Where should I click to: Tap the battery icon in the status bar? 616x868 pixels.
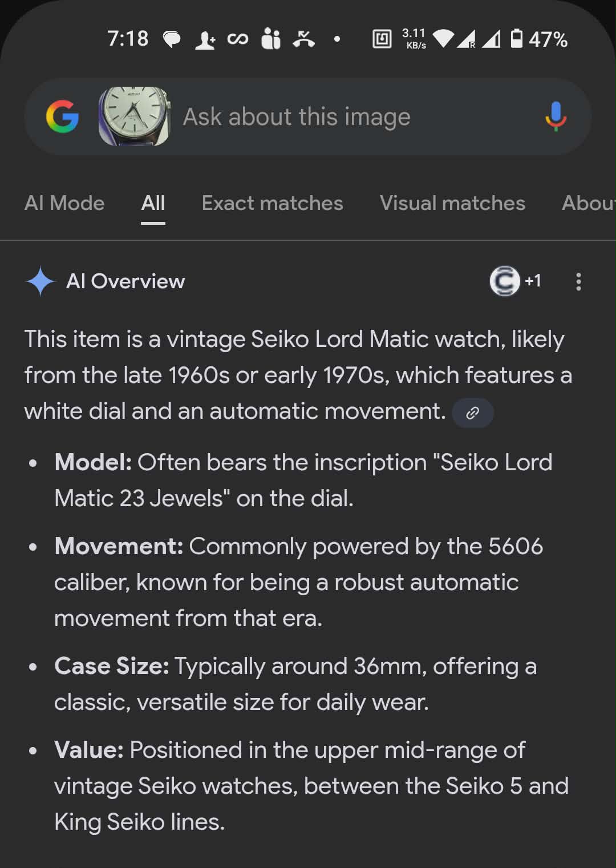point(516,39)
